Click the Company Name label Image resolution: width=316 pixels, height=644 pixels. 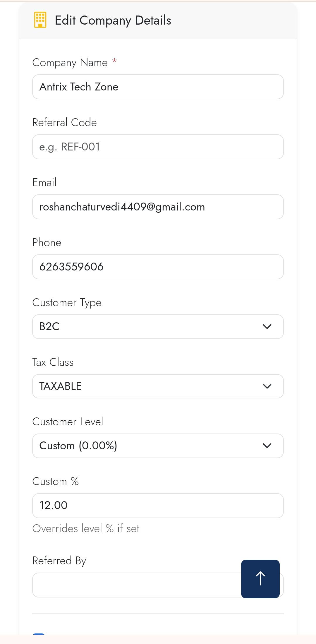70,63
